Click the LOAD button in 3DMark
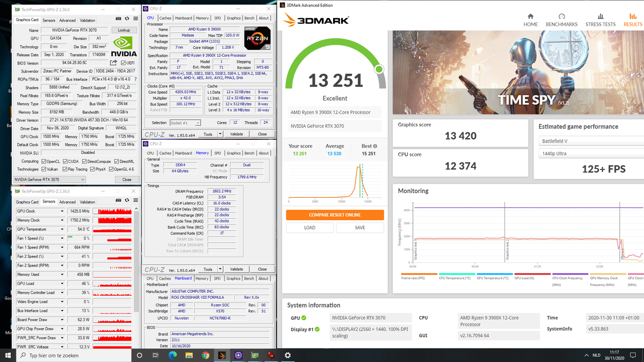 (310, 228)
